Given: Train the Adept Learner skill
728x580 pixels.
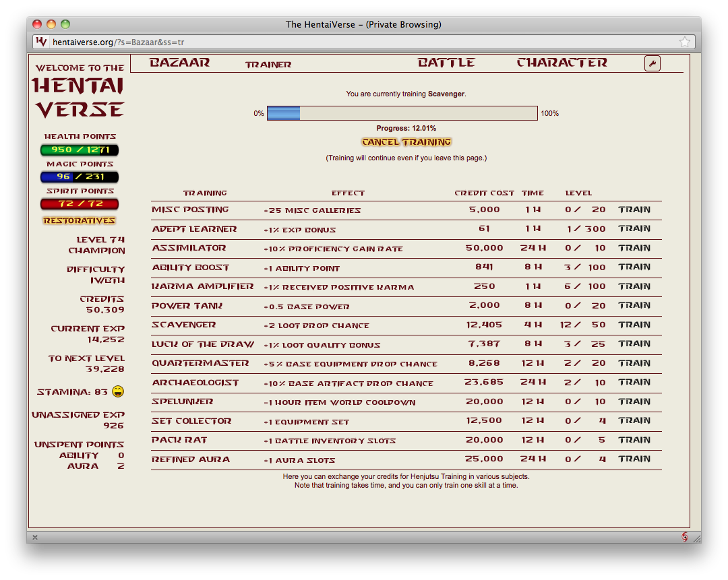Looking at the screenshot, I should [634, 229].
